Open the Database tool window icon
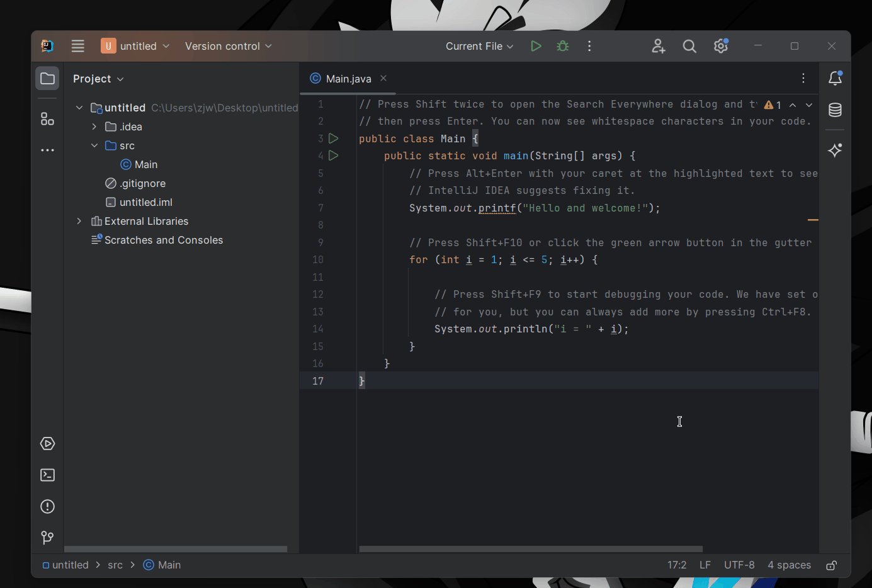This screenshot has width=872, height=588. [835, 110]
